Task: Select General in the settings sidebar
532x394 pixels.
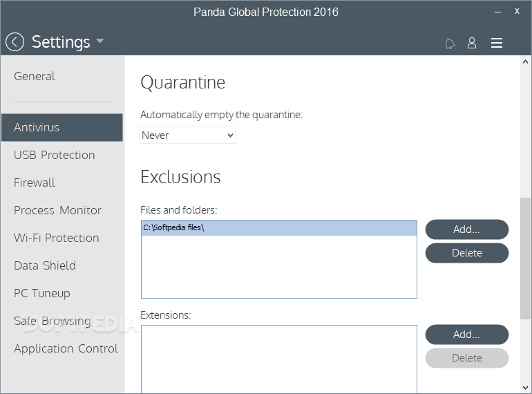Action: click(35, 76)
